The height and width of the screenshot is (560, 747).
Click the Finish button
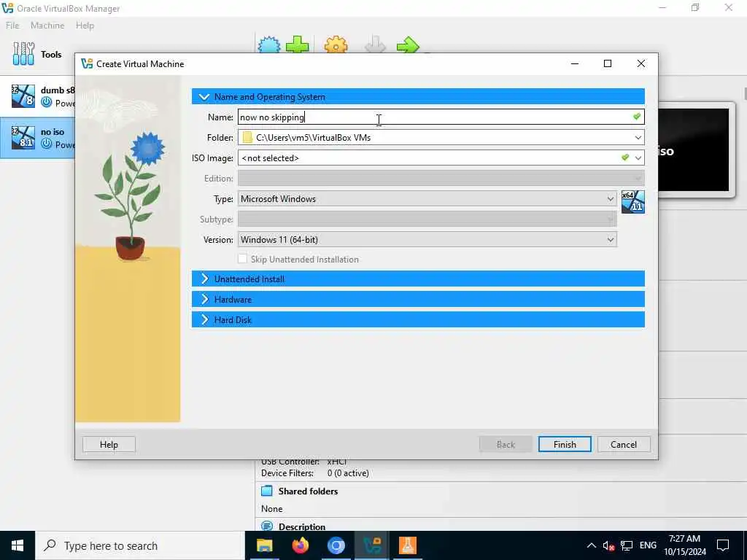pos(565,444)
